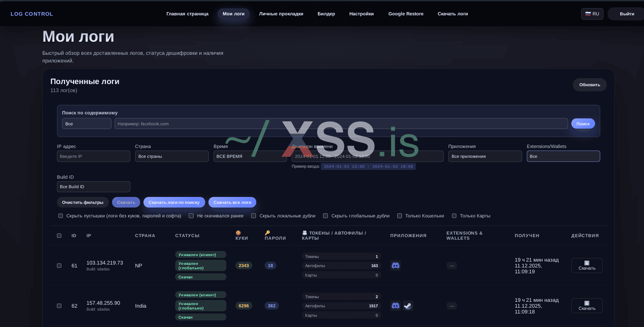Screen dimensions: 644x327
Task: Click the ПОЛУЧЕН column header
Action: 527,236
